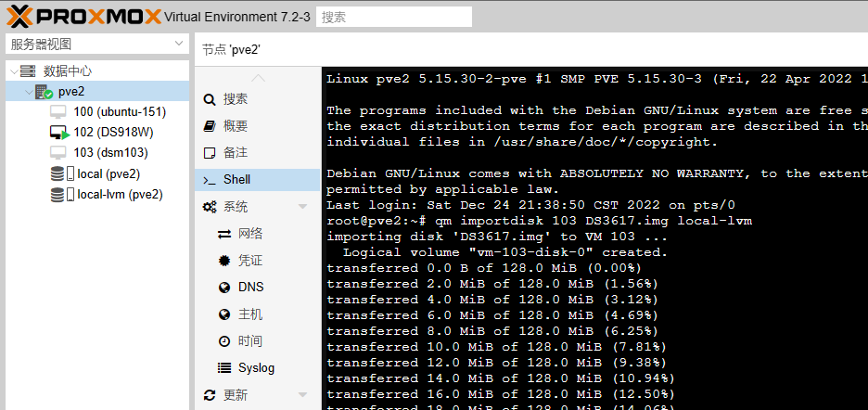868x410 pixels.
Task: Click the 'vm-103-disk-0 created' line
Action: click(505, 252)
